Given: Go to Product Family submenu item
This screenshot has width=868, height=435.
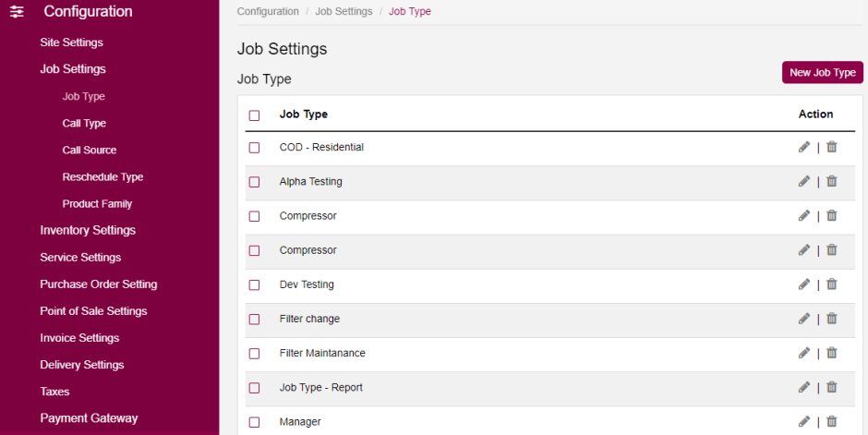Looking at the screenshot, I should click(97, 203).
